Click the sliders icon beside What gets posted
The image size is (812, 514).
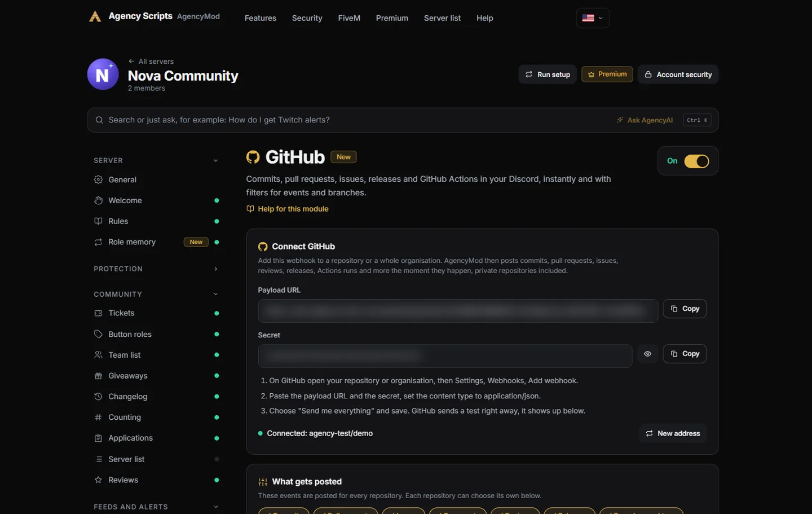[x=263, y=482]
